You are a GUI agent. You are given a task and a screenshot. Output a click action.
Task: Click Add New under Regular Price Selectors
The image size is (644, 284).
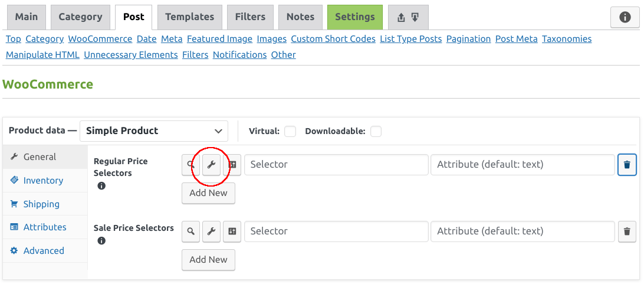pyautogui.click(x=208, y=193)
